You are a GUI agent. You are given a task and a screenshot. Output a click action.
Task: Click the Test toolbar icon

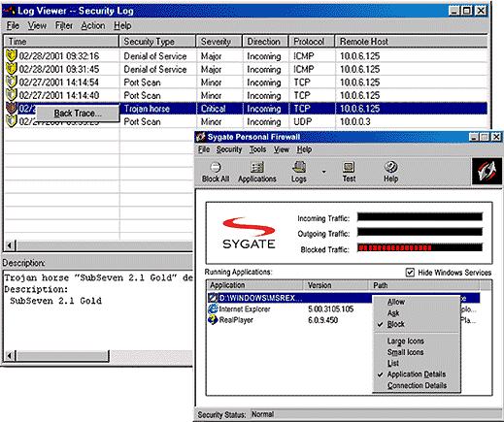[349, 172]
